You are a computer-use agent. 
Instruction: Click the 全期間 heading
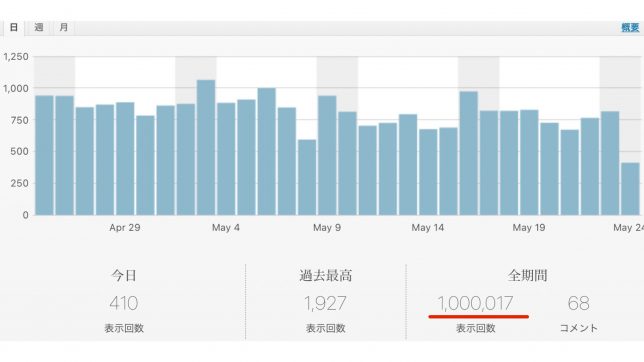click(x=527, y=275)
